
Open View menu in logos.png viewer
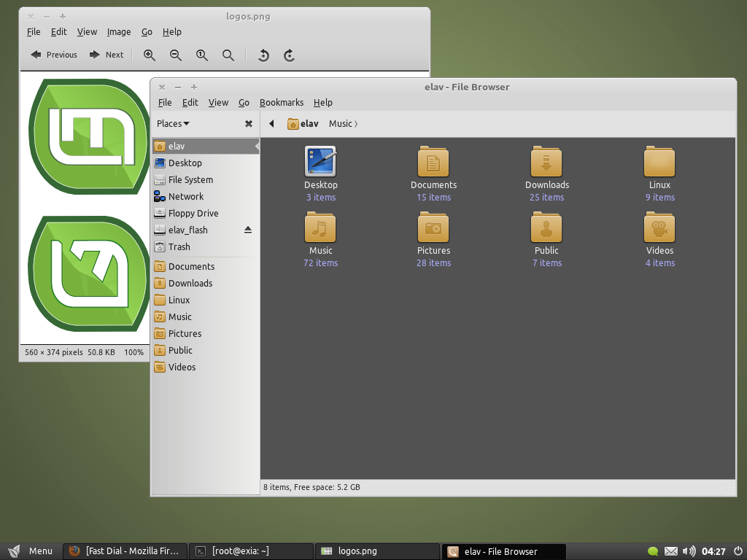pyautogui.click(x=87, y=32)
